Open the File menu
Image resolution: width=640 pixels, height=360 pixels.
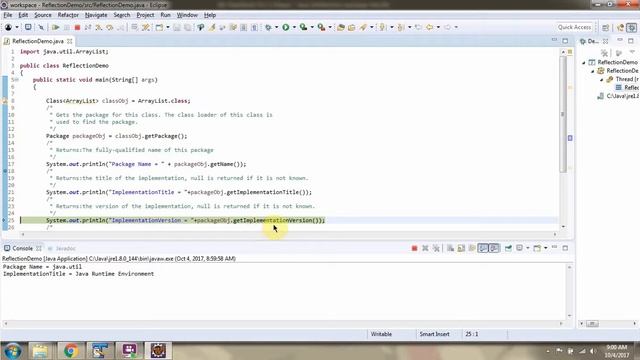[8, 15]
